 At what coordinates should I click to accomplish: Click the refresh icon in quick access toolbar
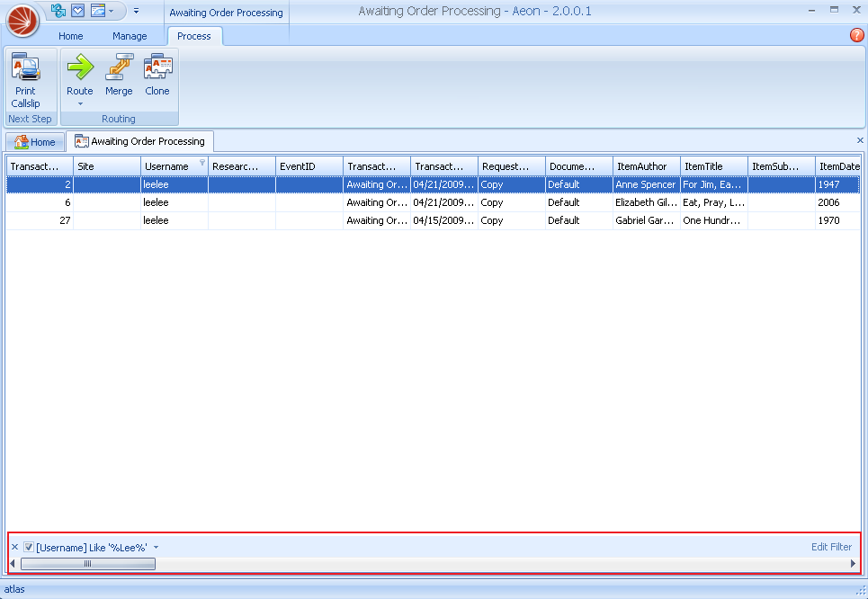(x=58, y=11)
